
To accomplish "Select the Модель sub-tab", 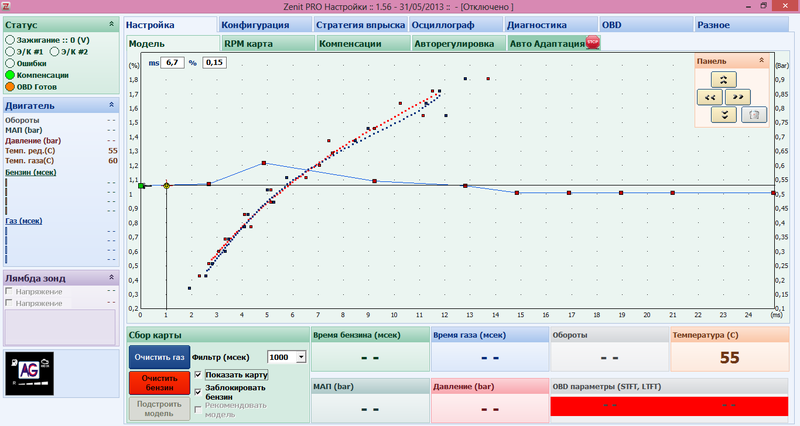I will pyautogui.click(x=173, y=43).
